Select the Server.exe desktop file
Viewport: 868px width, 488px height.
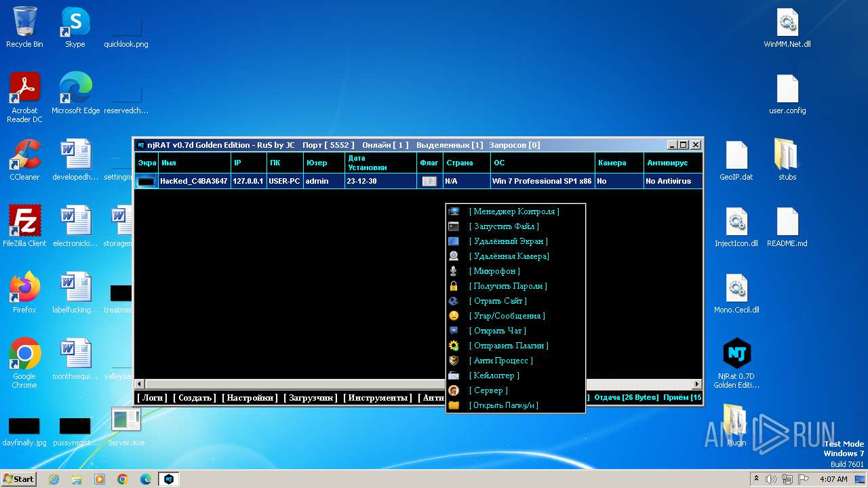pyautogui.click(x=125, y=427)
